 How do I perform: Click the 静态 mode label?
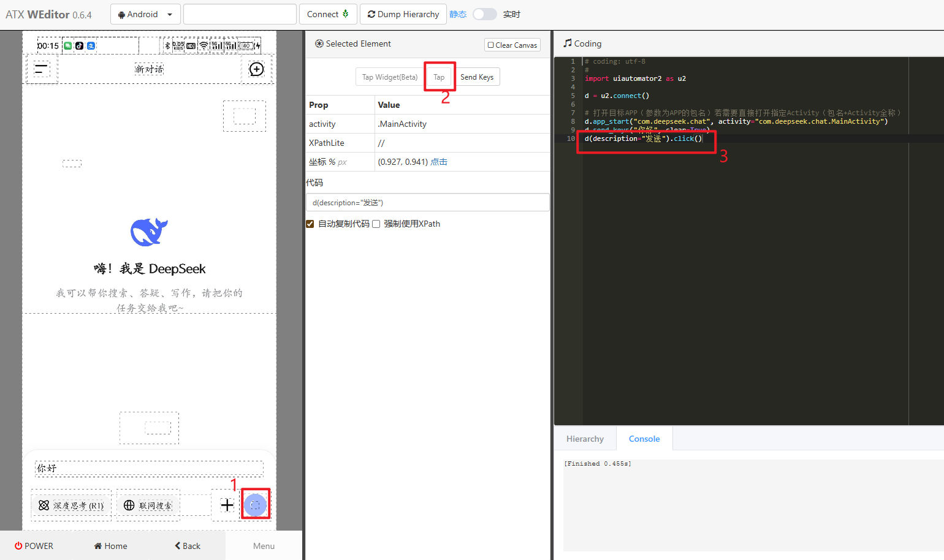pyautogui.click(x=458, y=14)
